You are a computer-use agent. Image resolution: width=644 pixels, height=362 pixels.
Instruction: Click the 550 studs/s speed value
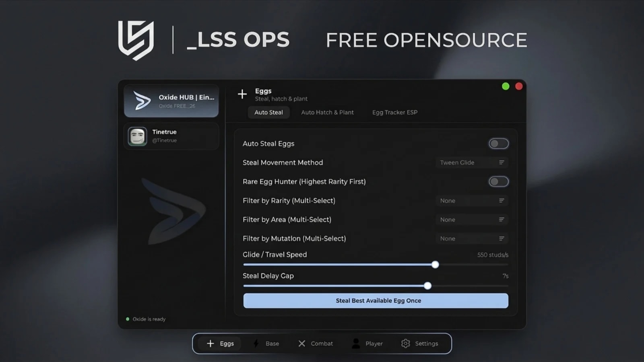pyautogui.click(x=493, y=255)
